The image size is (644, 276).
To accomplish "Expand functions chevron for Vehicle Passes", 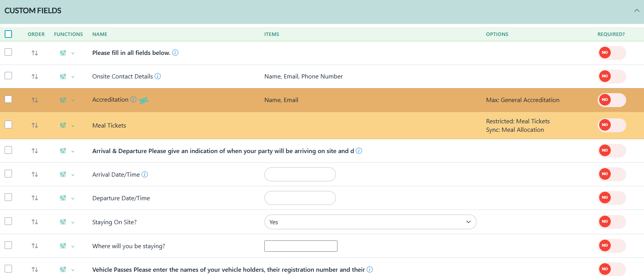I will [73, 270].
